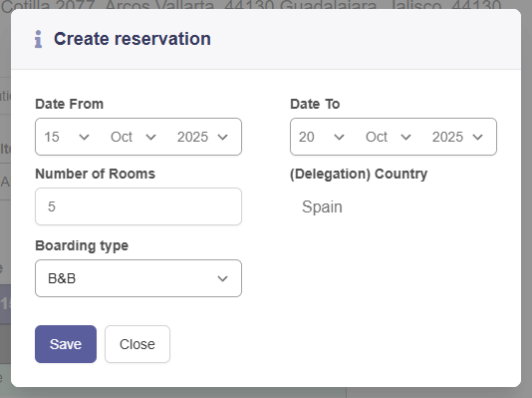Screen dimensions: 532x398
Task: Click the chevron arrow in Boarding type
Action: click(222, 279)
